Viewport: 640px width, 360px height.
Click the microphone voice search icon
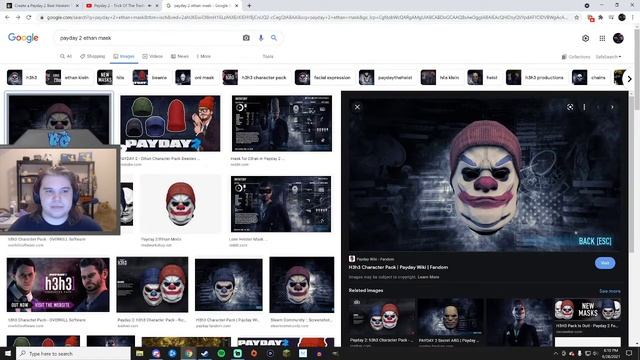pyautogui.click(x=261, y=38)
